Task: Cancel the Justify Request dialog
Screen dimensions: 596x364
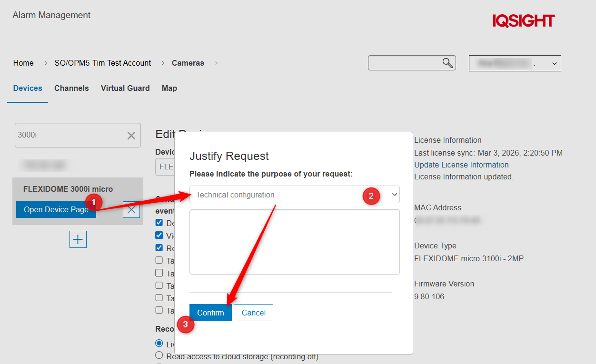Action: [x=253, y=313]
